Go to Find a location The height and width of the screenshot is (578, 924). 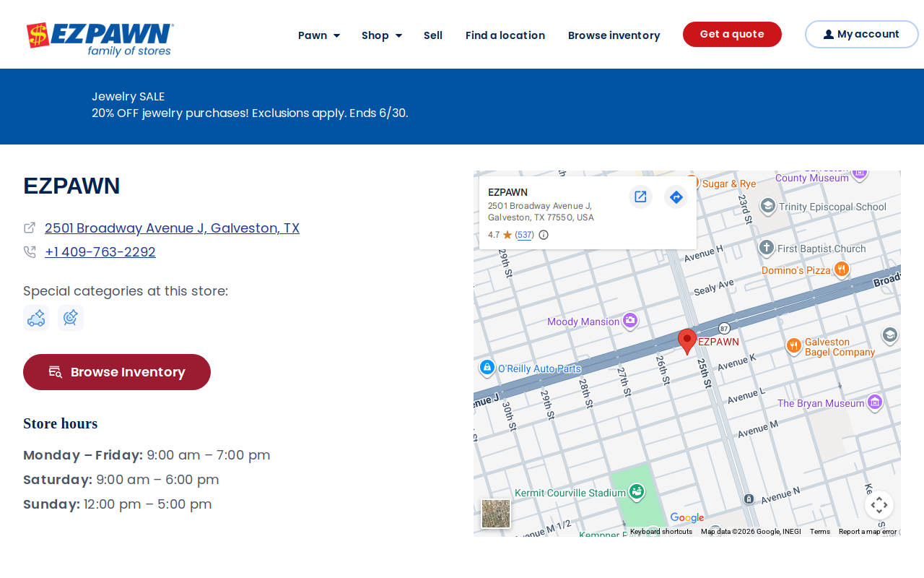coord(505,35)
